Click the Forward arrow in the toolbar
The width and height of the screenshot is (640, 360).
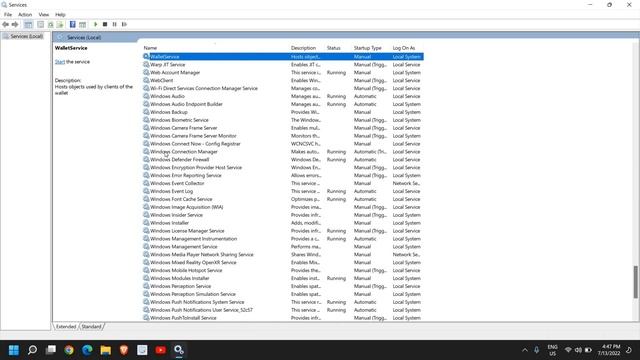[15, 24]
